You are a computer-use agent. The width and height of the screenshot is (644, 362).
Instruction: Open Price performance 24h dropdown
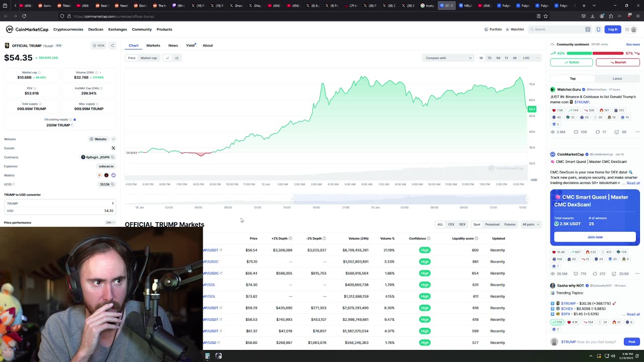pos(110,222)
